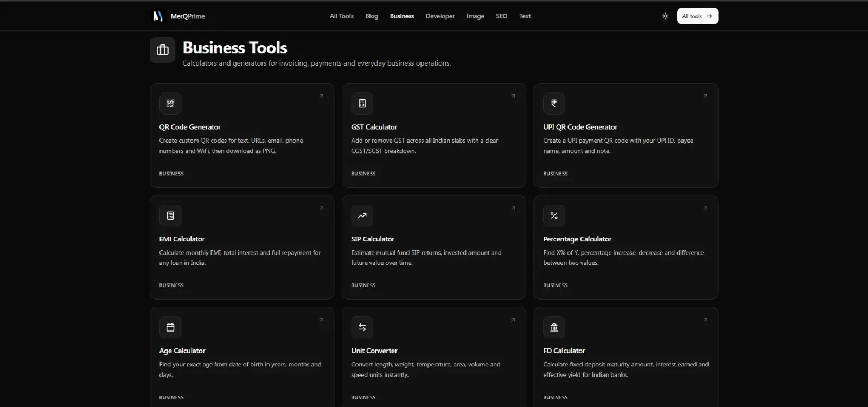868x407 pixels.
Task: Select the Business nav item
Action: point(402,16)
